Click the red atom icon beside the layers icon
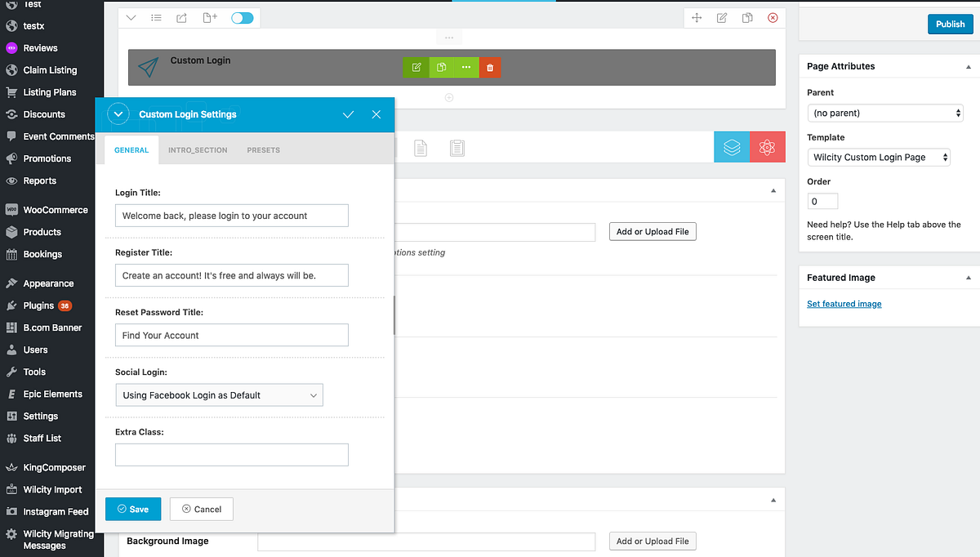Image resolution: width=980 pixels, height=557 pixels. pyautogui.click(x=767, y=147)
